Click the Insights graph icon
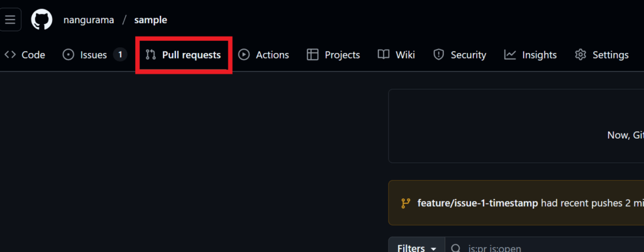Screen dimensions: 644x252 pyautogui.click(x=510, y=55)
